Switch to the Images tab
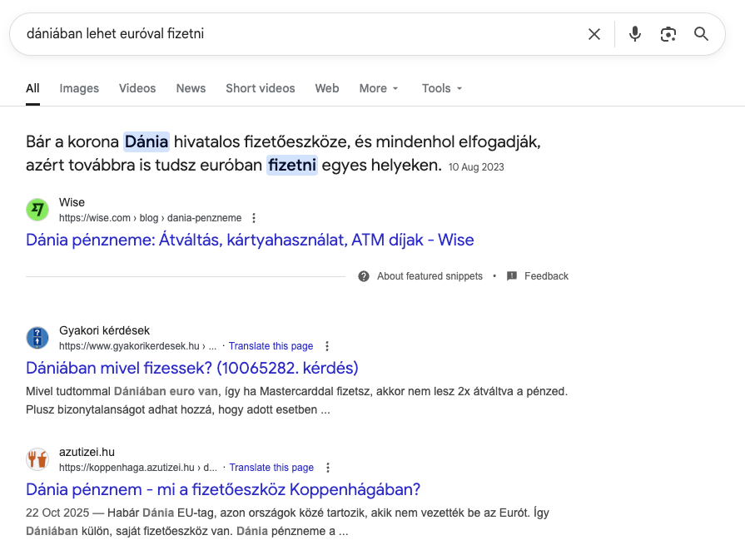Screen dimensions: 745x560 79,88
